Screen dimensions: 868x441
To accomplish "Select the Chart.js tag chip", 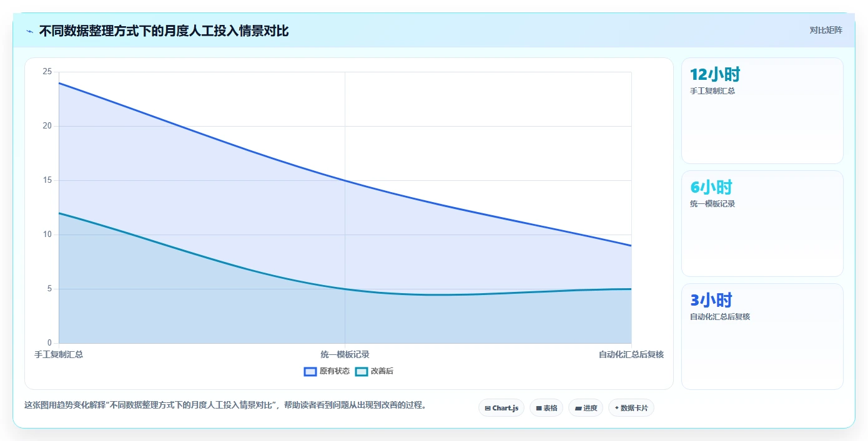I will coord(501,408).
